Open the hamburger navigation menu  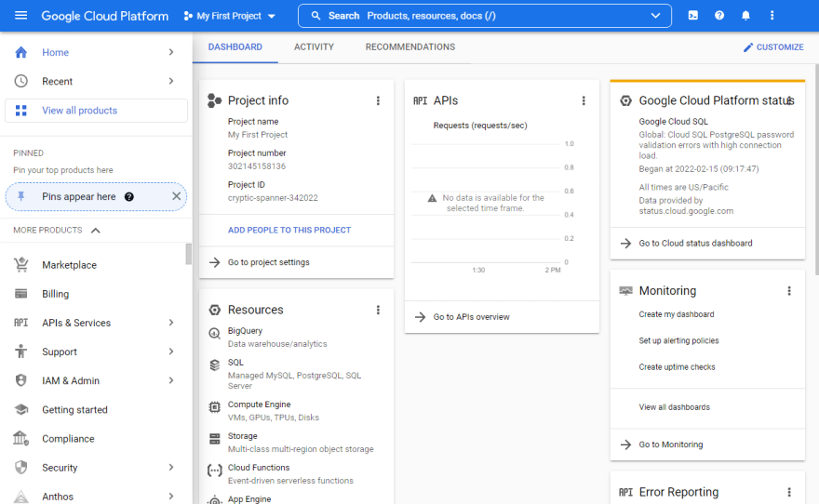click(x=20, y=16)
